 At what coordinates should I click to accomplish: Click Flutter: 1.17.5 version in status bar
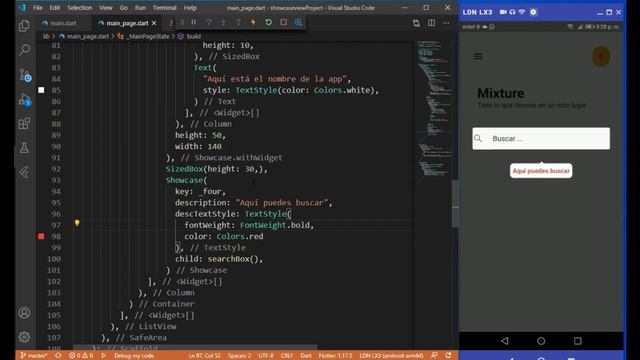click(335, 356)
